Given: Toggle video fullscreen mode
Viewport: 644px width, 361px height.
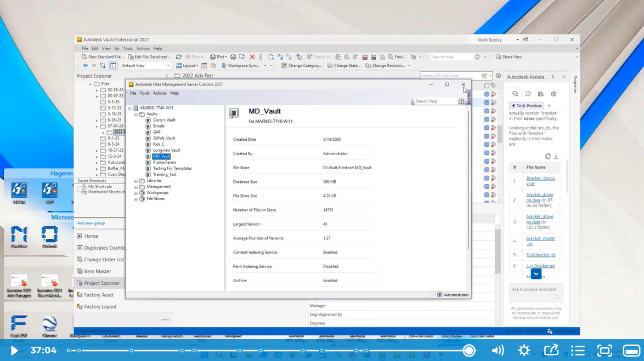Looking at the screenshot, I should coord(605,351).
